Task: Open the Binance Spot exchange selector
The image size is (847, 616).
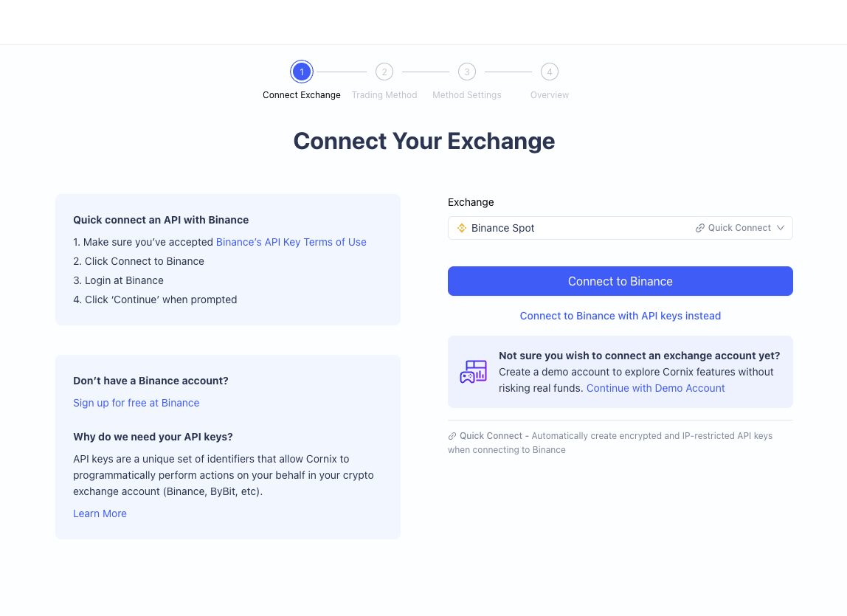Action: click(575, 228)
